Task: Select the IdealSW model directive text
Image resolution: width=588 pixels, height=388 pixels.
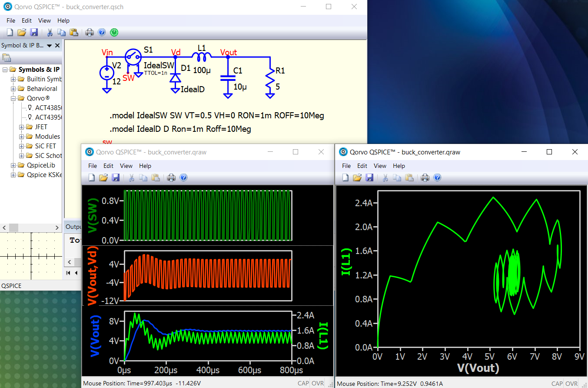Action: 217,116
